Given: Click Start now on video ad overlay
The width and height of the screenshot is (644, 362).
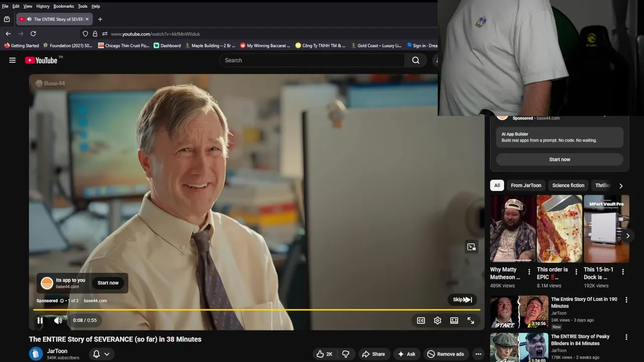Looking at the screenshot, I should point(108,283).
